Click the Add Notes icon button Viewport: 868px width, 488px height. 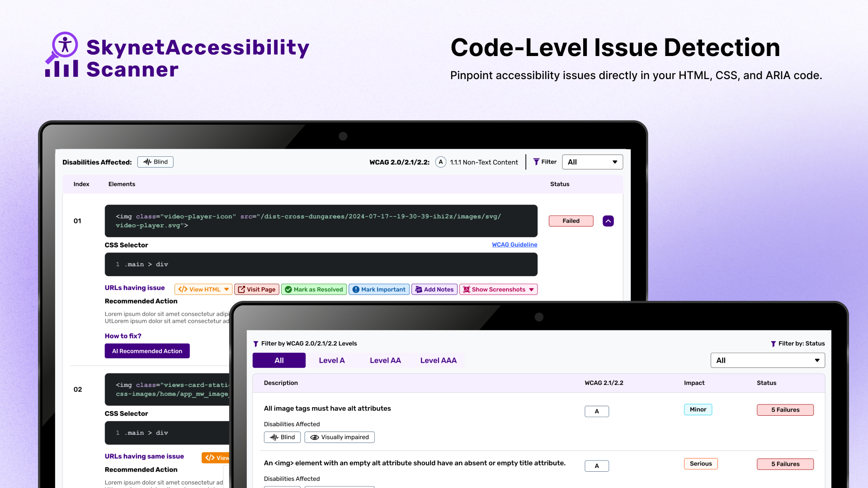(x=419, y=289)
